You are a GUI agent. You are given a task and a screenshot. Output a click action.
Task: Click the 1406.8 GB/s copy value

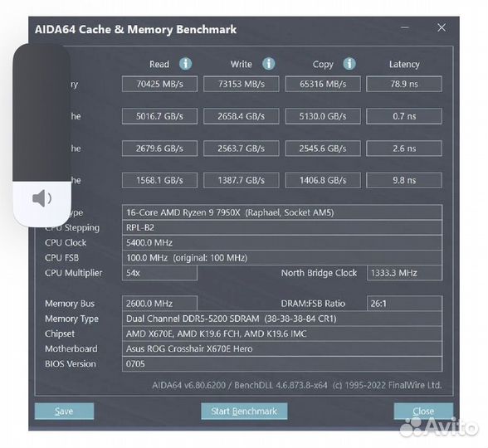tap(323, 181)
